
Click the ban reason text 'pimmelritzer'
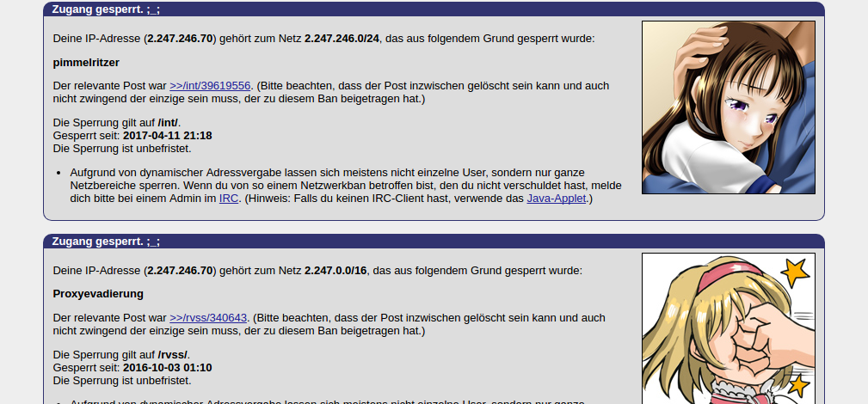click(x=86, y=63)
